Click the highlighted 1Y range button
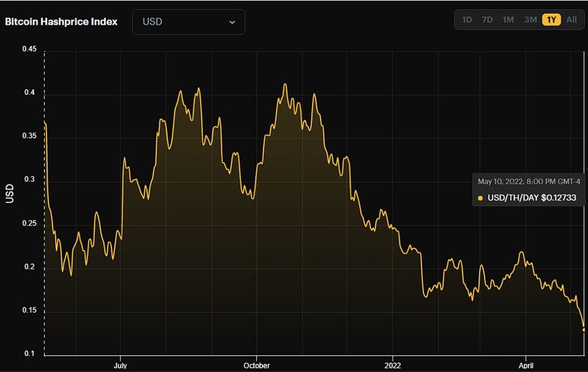Screen dimensions: 588x372 click(551, 20)
